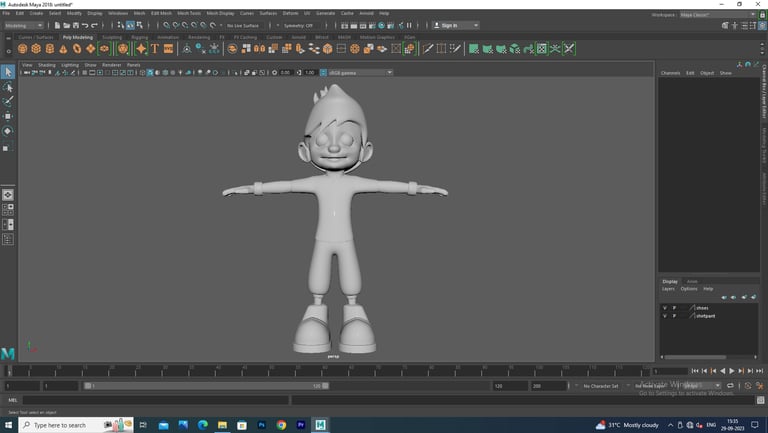Create a polygon torus from the shelf
This screenshot has height=433, width=768.
77,48
